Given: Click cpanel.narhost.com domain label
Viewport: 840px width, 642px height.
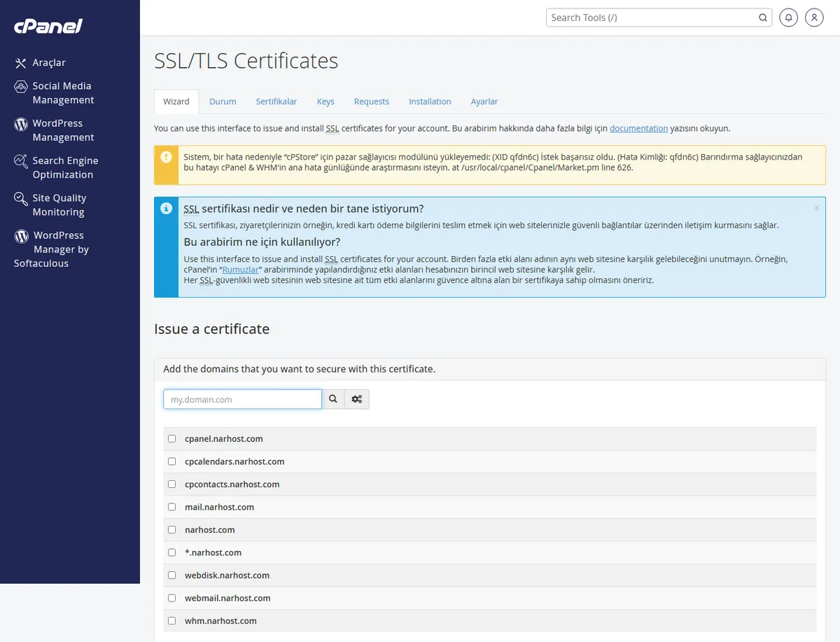Looking at the screenshot, I should tap(224, 439).
